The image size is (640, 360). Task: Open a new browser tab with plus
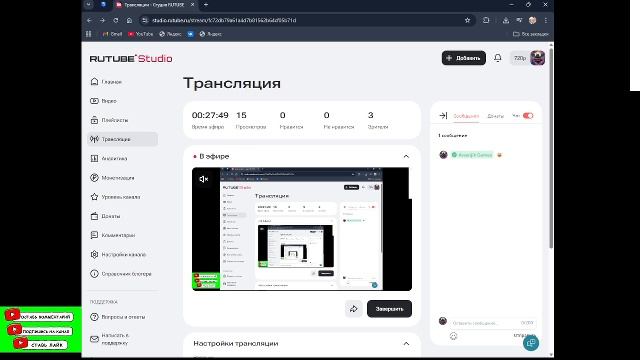[x=206, y=4]
